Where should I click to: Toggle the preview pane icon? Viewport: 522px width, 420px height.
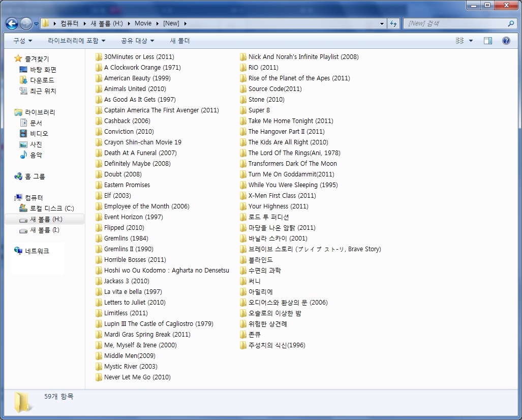488,41
